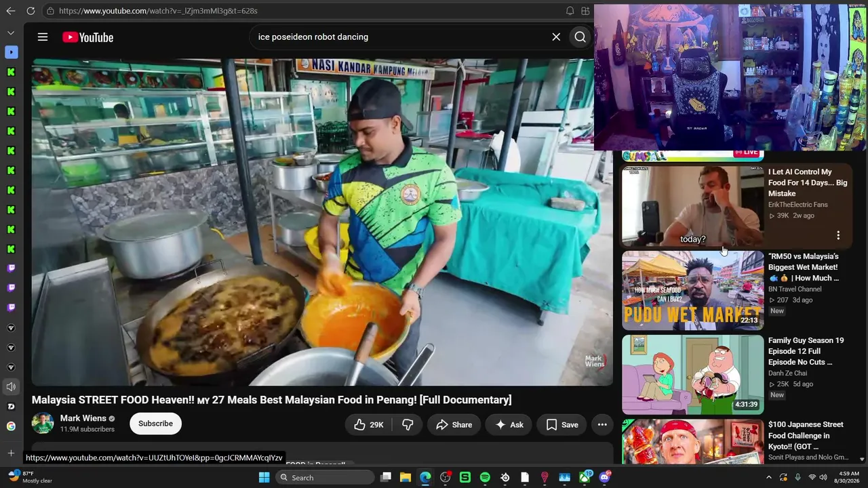
Task: Click "BN Travel Channel" channel name
Action: point(795,289)
